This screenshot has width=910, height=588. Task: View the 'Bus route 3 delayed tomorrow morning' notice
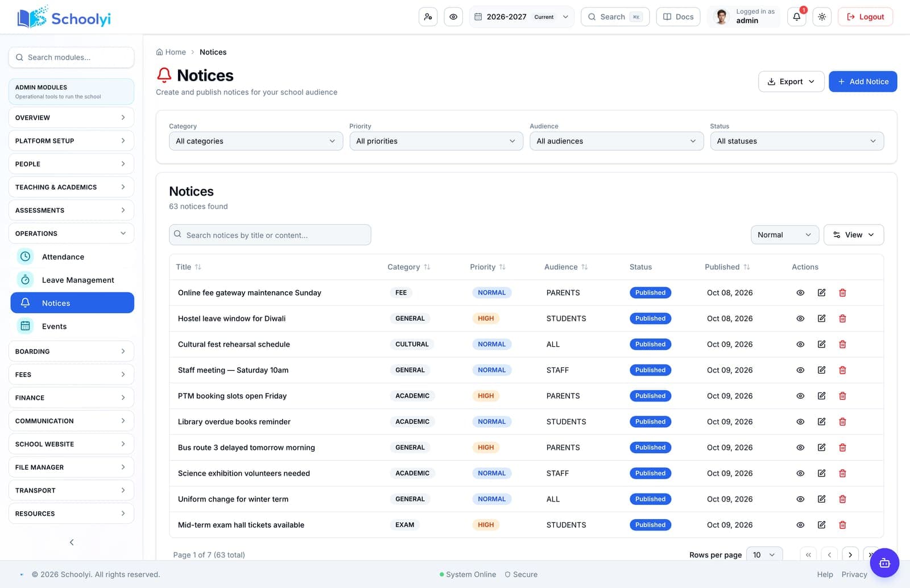(800, 448)
